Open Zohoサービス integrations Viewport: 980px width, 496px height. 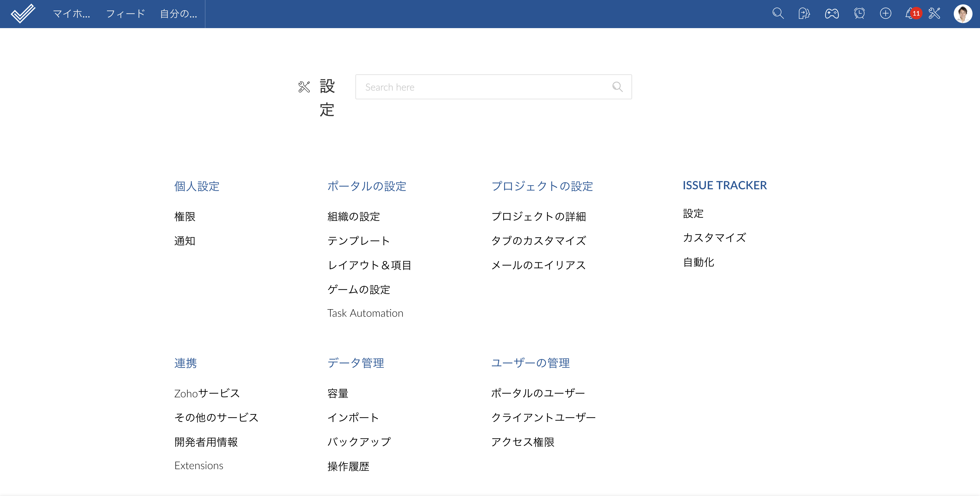[x=207, y=393]
